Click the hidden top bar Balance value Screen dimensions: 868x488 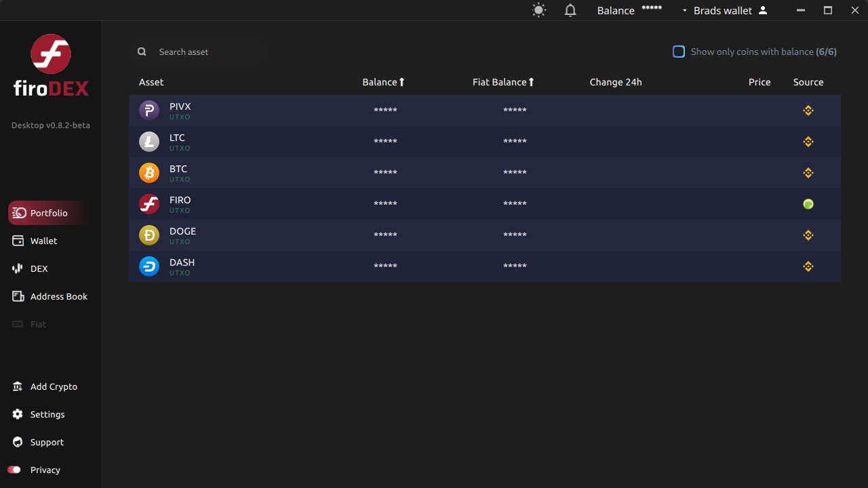point(652,9)
